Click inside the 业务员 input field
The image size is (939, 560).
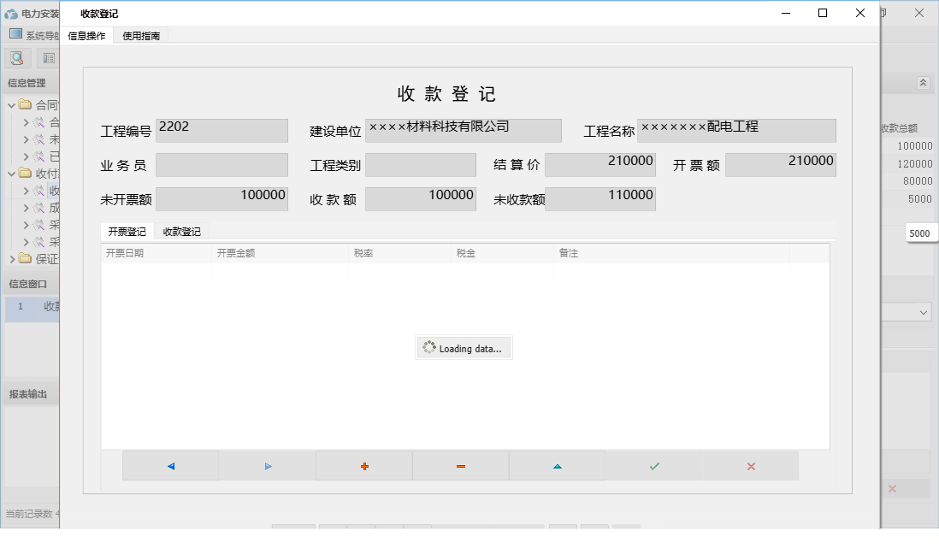tap(221, 164)
